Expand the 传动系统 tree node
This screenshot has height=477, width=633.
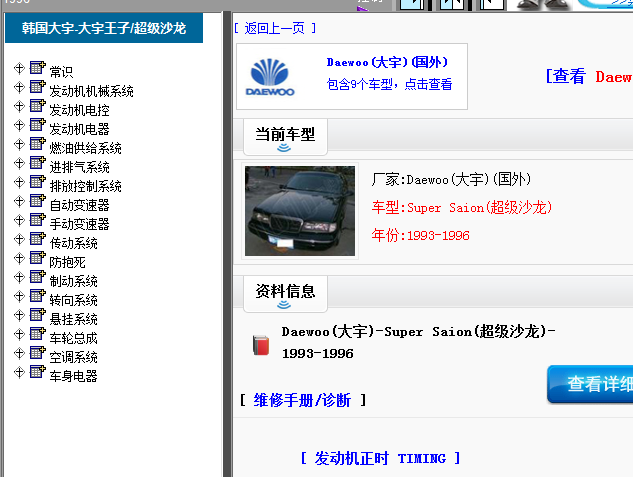click(19, 239)
